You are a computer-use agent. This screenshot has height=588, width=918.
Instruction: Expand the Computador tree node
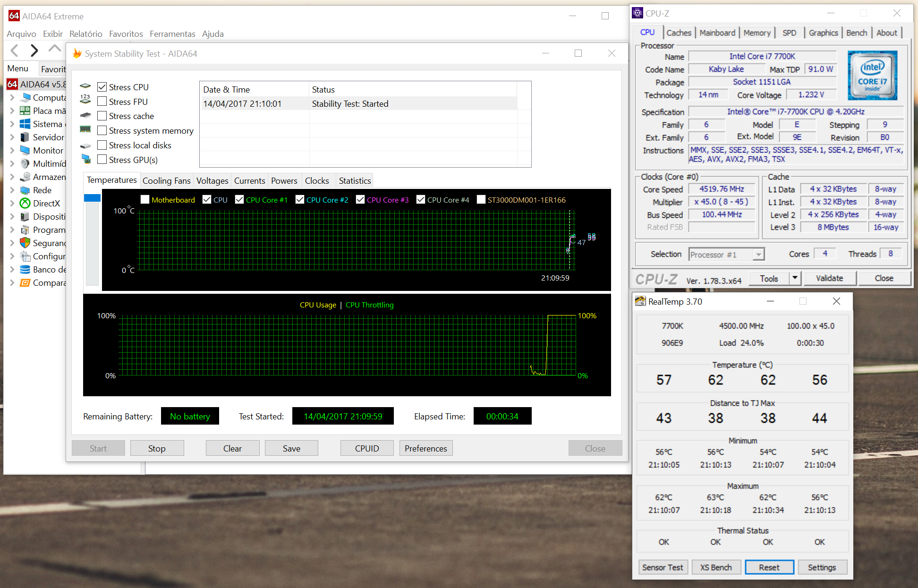pyautogui.click(x=12, y=97)
